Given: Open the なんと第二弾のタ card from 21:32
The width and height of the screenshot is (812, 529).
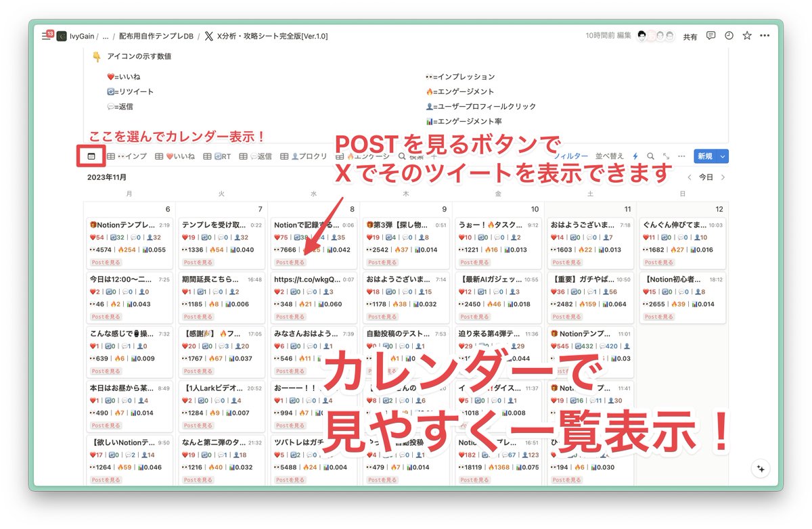Looking at the screenshot, I should tap(222, 460).
